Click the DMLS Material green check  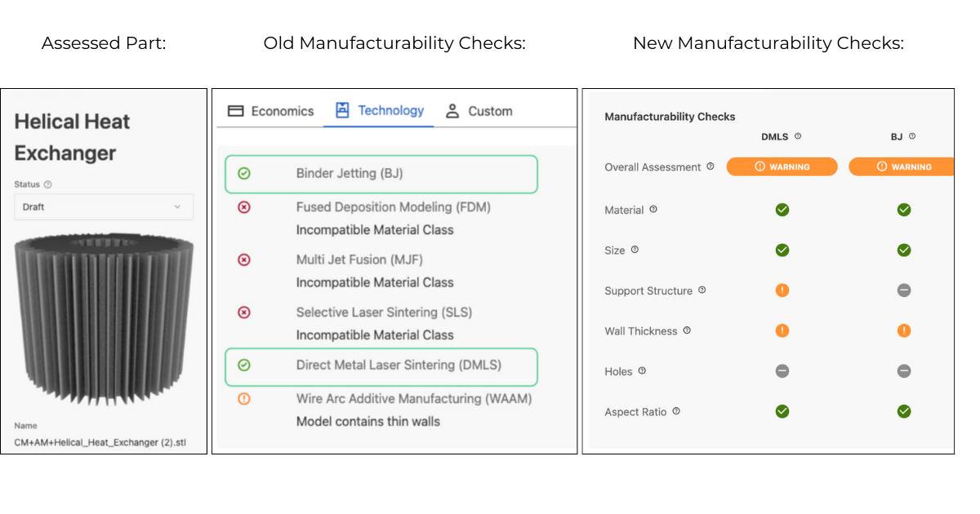pos(782,210)
